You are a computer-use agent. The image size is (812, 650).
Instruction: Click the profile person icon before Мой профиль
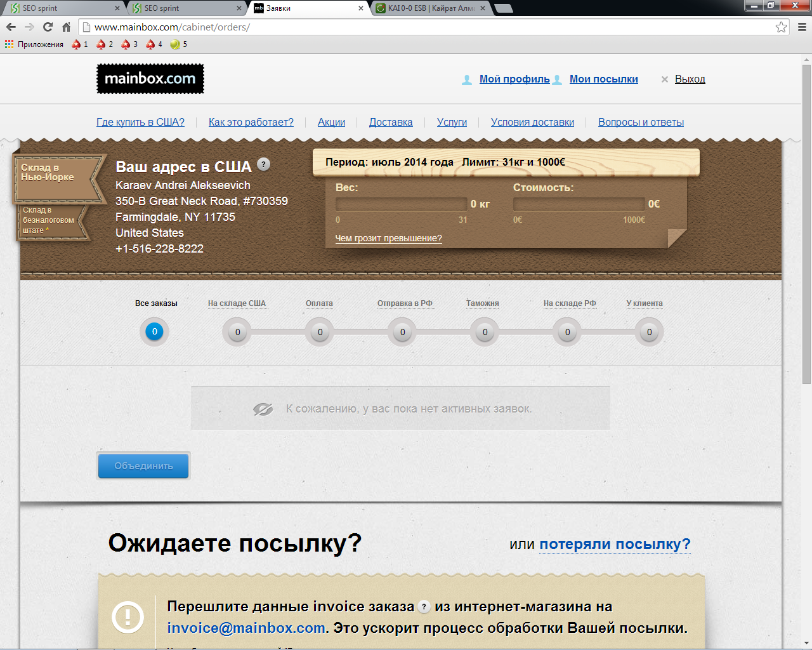point(467,79)
